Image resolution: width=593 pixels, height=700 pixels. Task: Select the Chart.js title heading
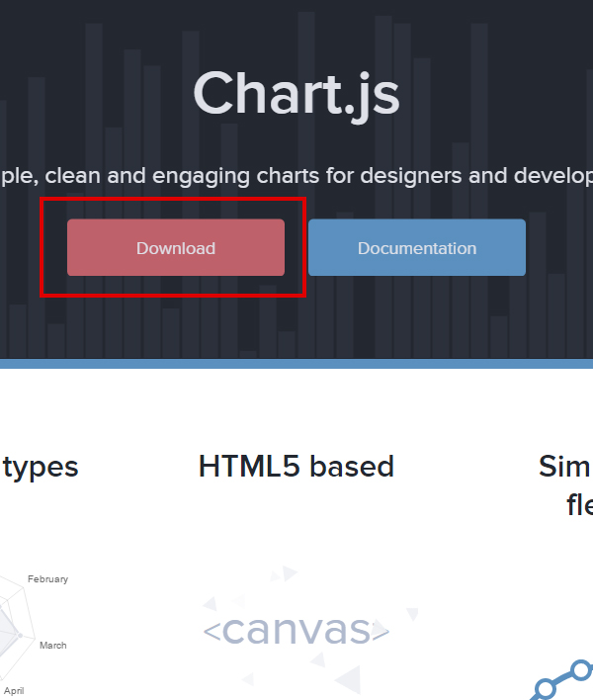(x=296, y=96)
